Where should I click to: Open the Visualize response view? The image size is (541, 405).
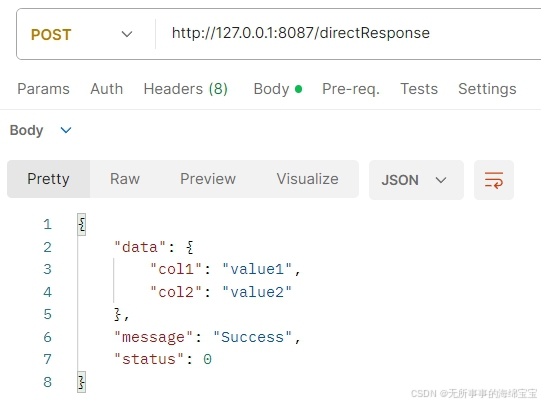tap(307, 179)
